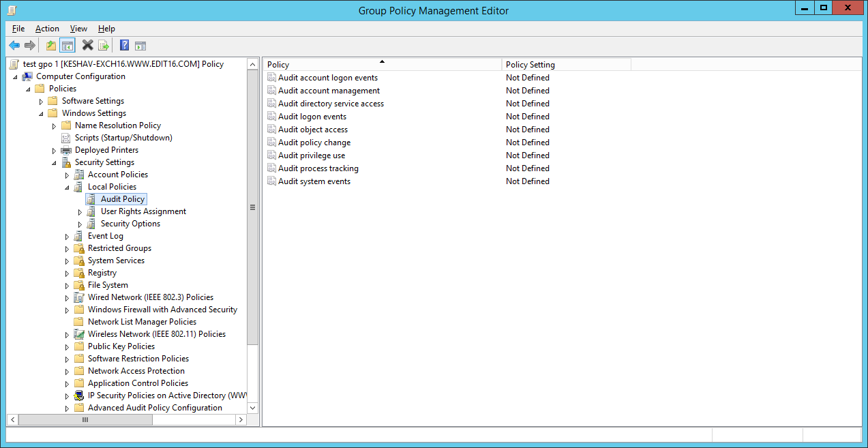Expand the Software Settings node
Screen dimensions: 868x448
click(x=41, y=101)
